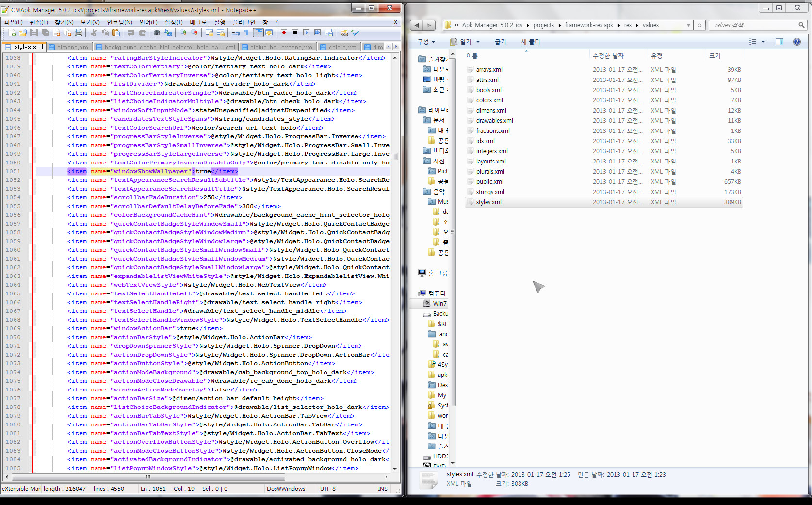Open the 인코딩(N) menu
The image size is (812, 505).
click(x=119, y=22)
